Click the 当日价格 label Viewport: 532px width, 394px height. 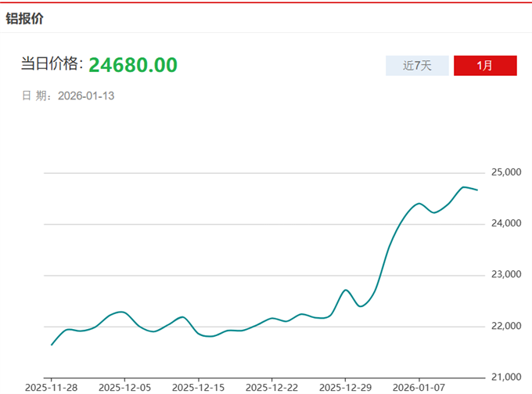[x=51, y=64]
